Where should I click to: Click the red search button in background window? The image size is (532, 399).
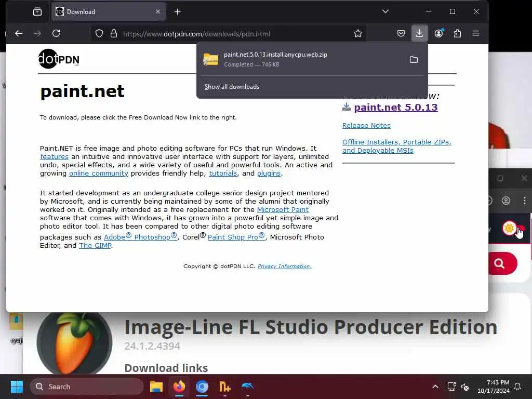tap(502, 263)
